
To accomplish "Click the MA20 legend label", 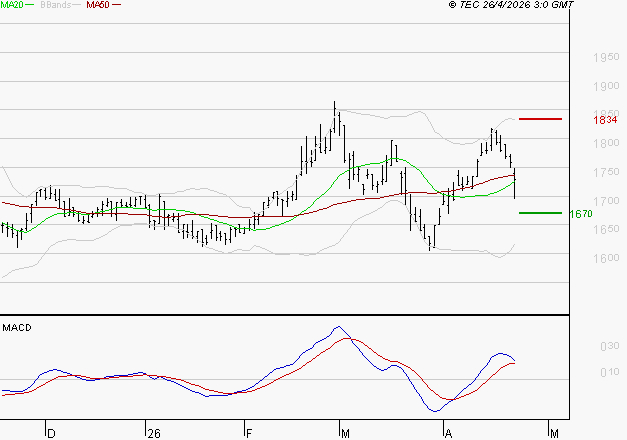I will pyautogui.click(x=12, y=5).
